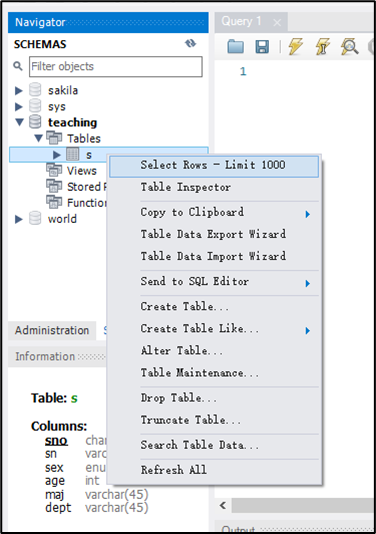Expand the s table node
Viewport: 376px width, 534px height.
[x=57, y=155]
